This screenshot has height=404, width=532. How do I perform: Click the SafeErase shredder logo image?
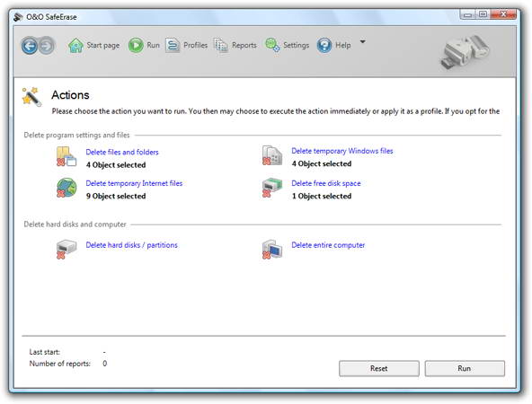465,51
